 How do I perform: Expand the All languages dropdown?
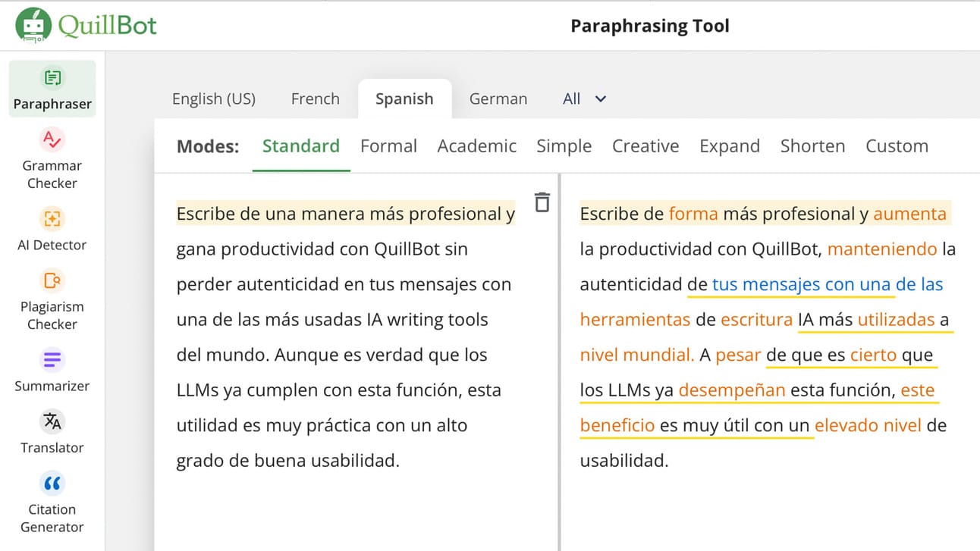tap(584, 99)
